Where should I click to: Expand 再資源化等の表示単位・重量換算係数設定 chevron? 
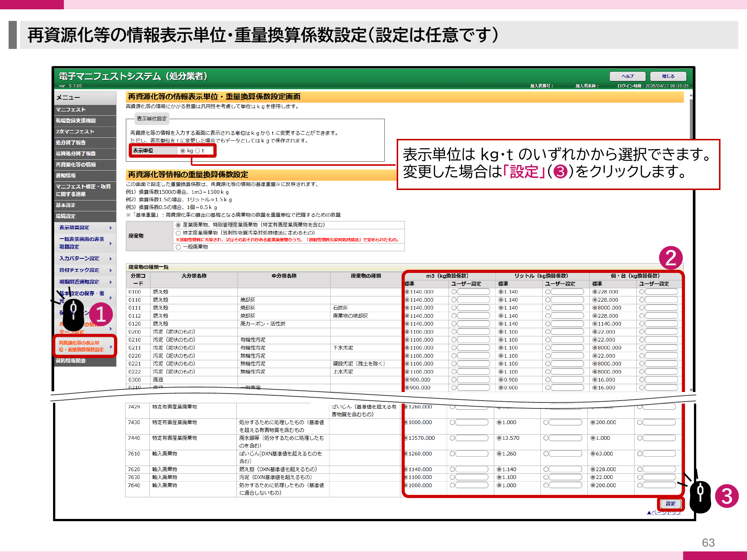[x=111, y=347]
